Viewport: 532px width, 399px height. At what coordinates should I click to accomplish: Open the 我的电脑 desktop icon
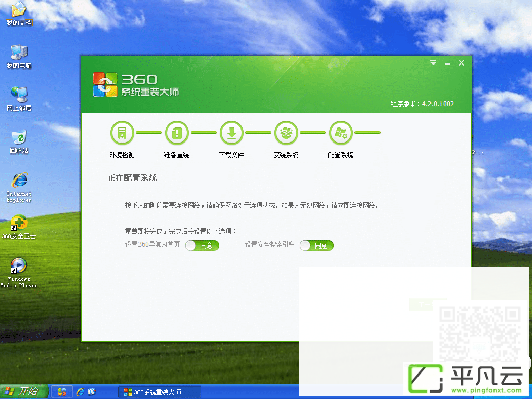tap(19, 57)
